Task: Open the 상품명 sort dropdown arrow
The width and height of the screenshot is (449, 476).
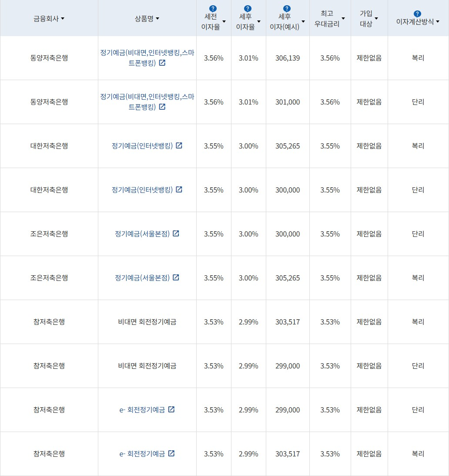Action: (x=157, y=19)
